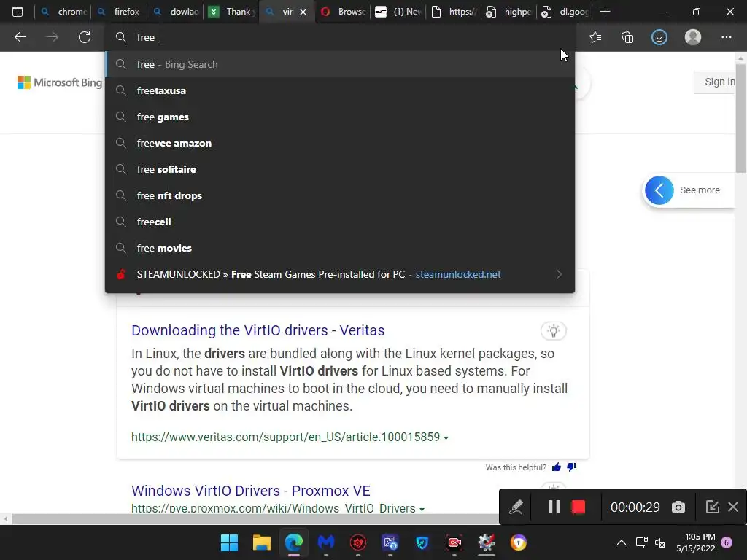Open Edge Settings and more menu
Image resolution: width=747 pixels, height=560 pixels.
[x=726, y=37]
